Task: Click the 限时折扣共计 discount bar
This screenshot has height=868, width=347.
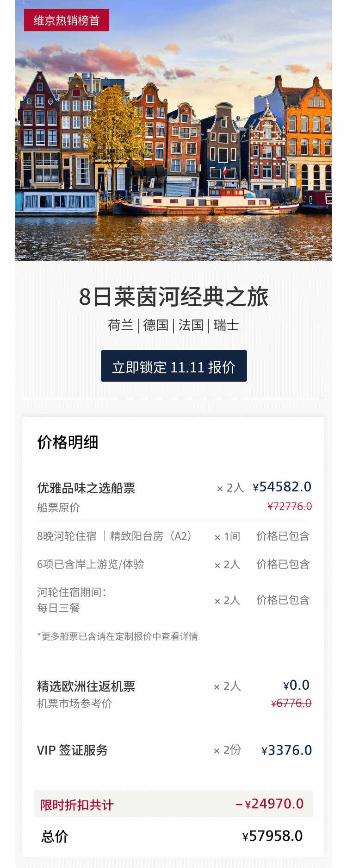Action: click(173, 804)
